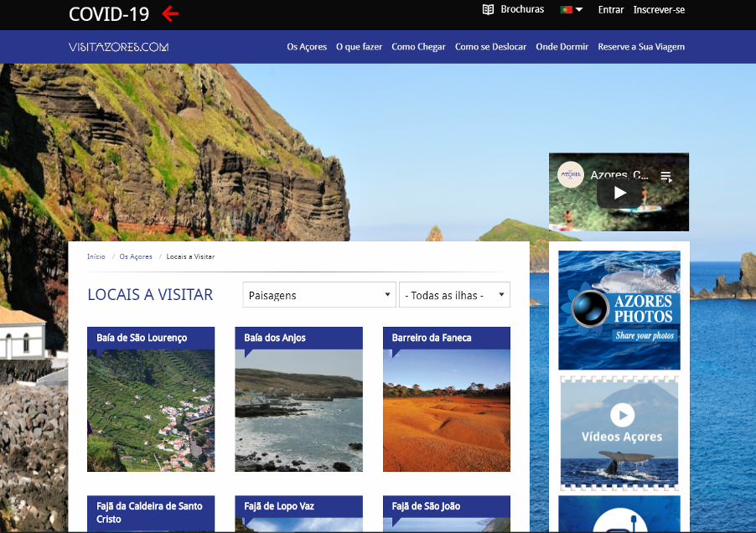Open the Baía de São Lourenço thumbnail

coord(151,410)
